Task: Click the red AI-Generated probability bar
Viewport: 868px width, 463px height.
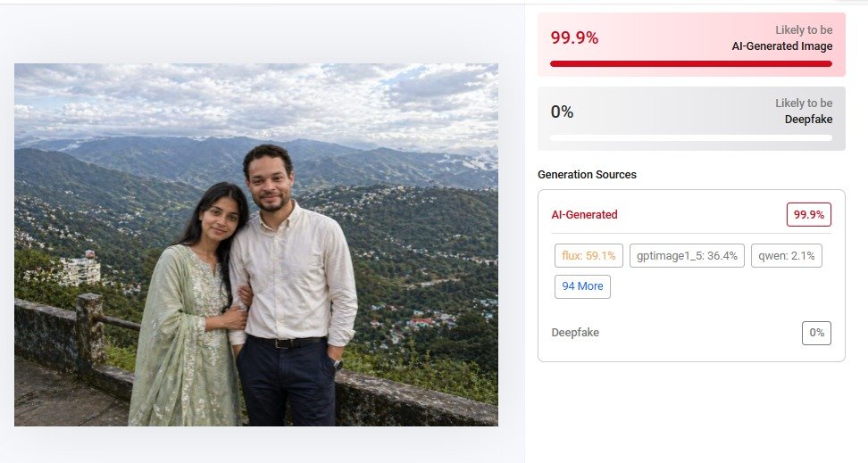Action: 690,64
